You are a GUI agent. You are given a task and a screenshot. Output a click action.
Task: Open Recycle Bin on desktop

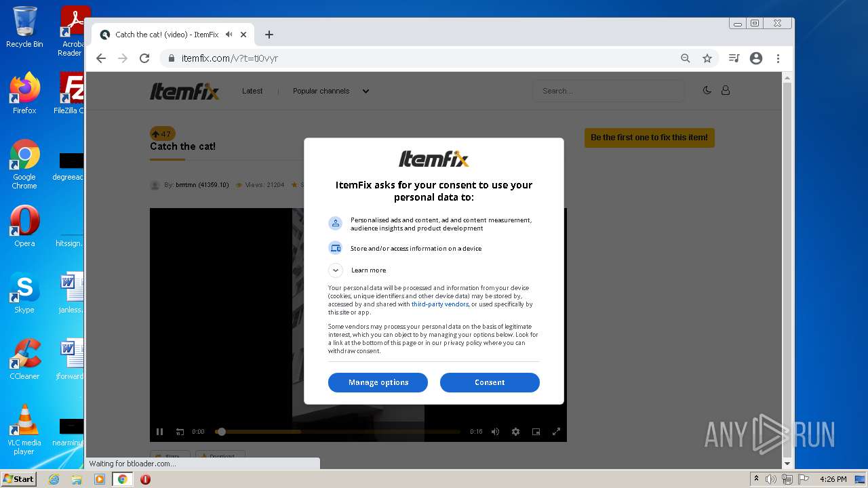tap(24, 27)
